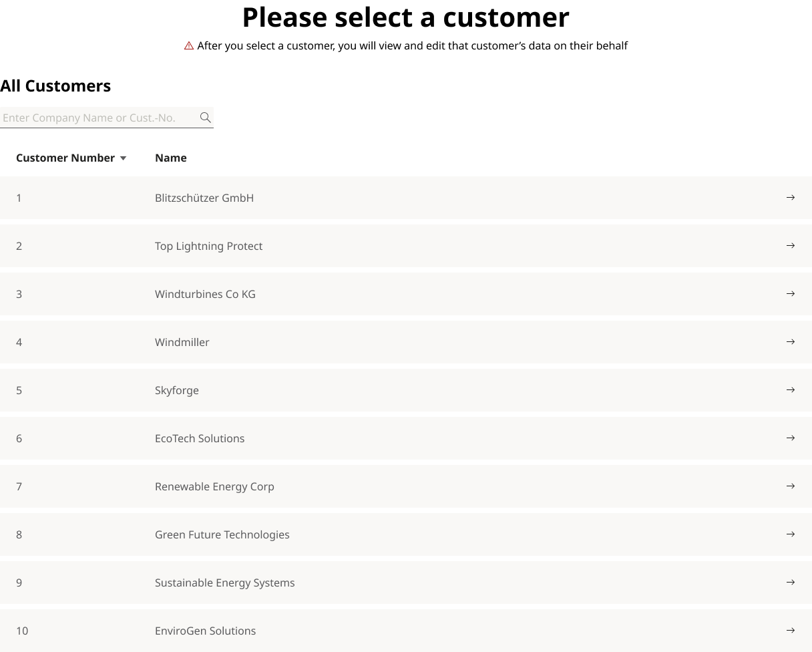Screen dimensions: 812x652
Task: Click the arrow icon for EcoTech Solutions
Action: 790,438
